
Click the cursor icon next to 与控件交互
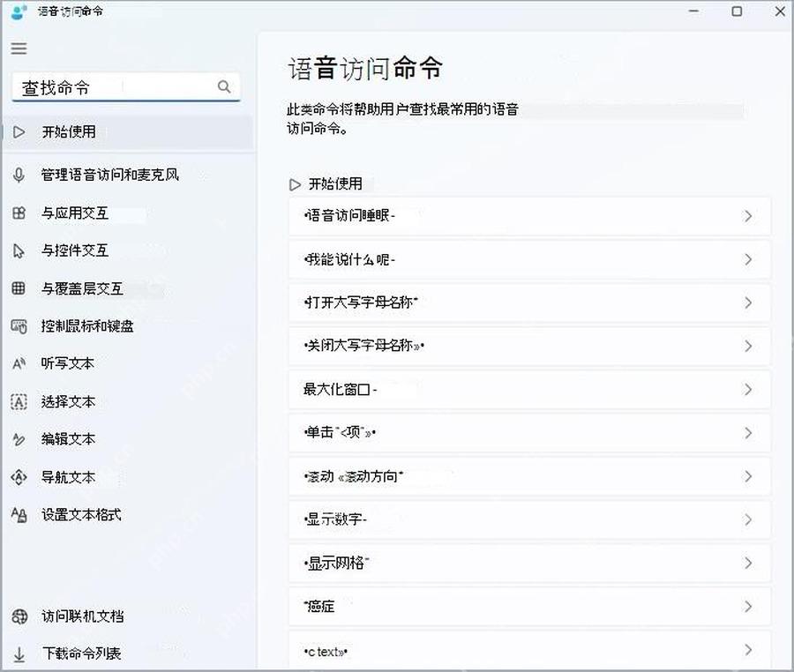pyautogui.click(x=19, y=251)
